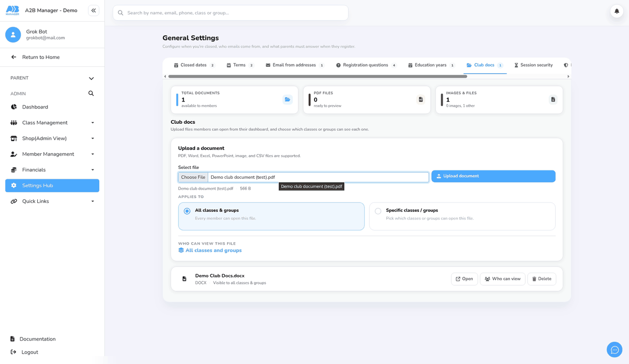Delete the Demo Club Docs.docx document
629x364 pixels.
click(542, 279)
